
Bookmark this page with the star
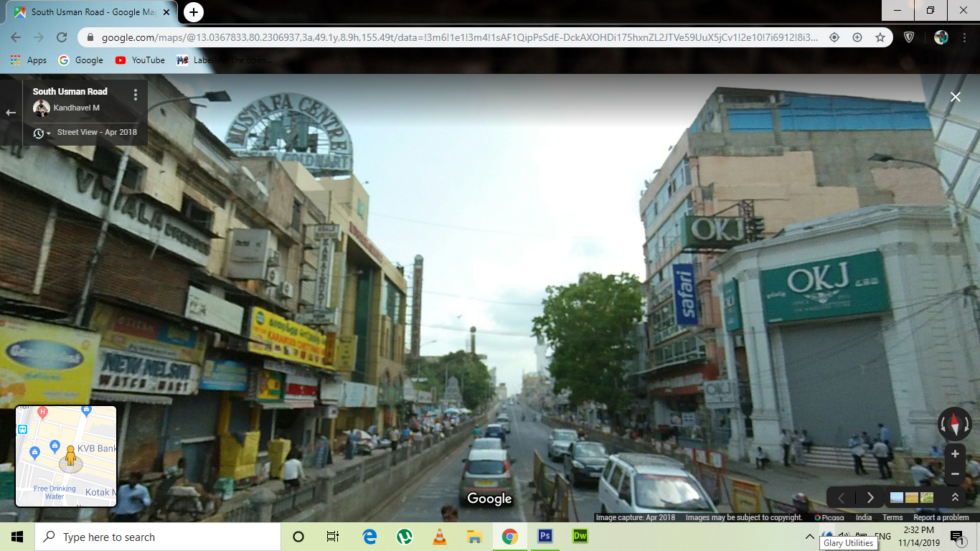point(880,37)
